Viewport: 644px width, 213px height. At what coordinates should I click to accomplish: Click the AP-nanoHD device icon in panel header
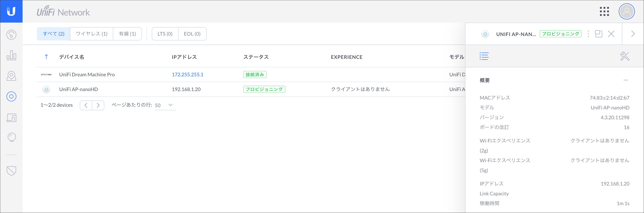[x=485, y=34]
